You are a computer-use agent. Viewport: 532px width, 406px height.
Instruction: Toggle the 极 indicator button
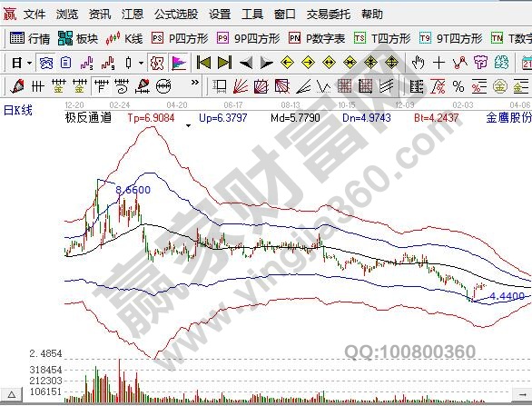pyautogui.click(x=157, y=63)
